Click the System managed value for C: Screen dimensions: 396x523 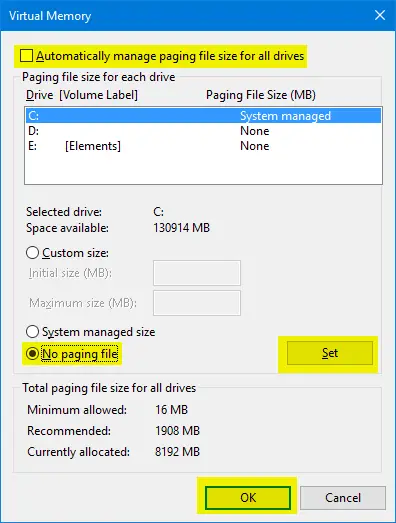(x=286, y=116)
